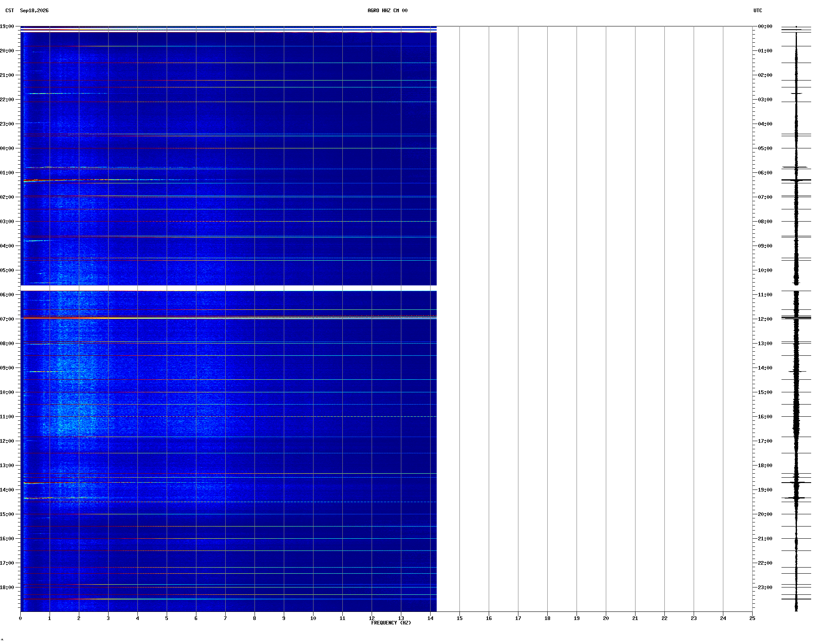
Task: Click the FREQUENCY (HZ) axis label
Action: pyautogui.click(x=391, y=623)
